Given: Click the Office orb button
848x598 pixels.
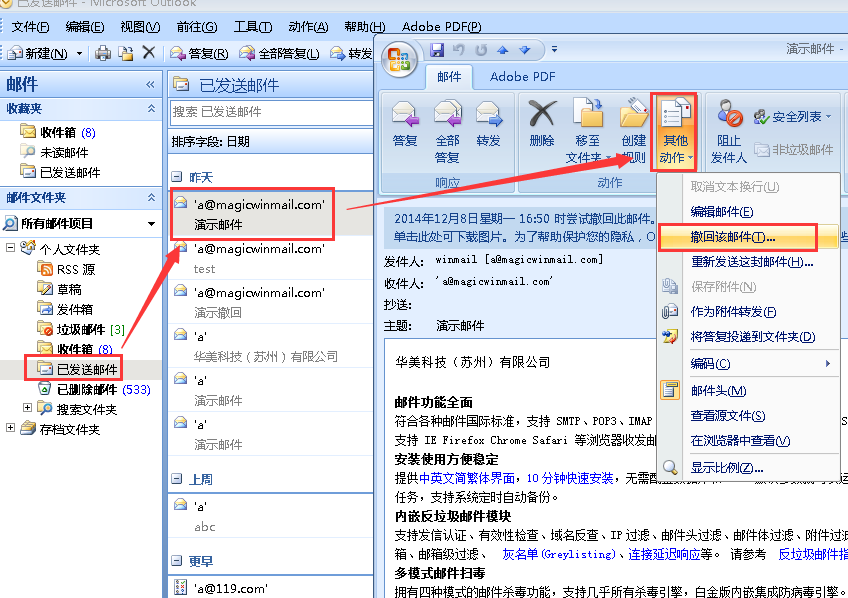Looking at the screenshot, I should point(401,56).
